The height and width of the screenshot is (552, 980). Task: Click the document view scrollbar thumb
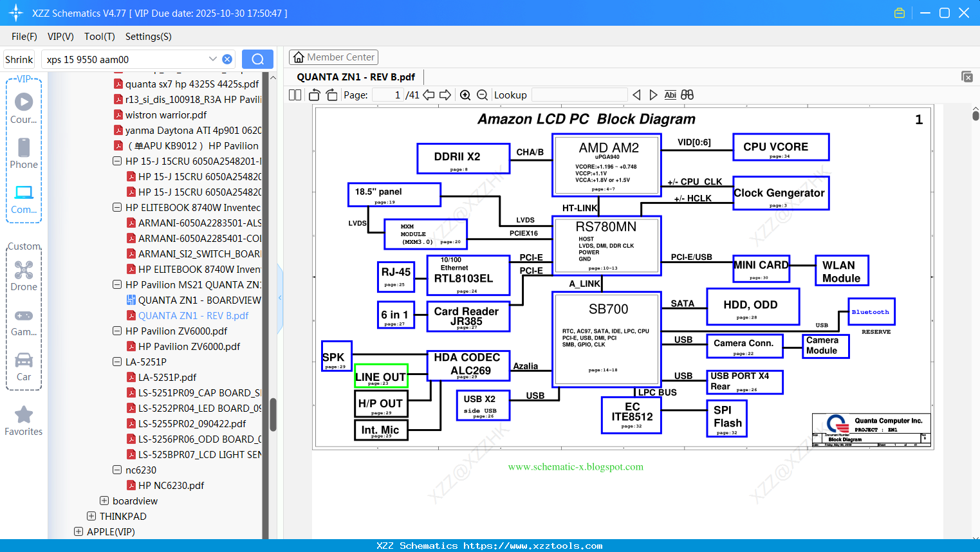pyautogui.click(x=975, y=116)
